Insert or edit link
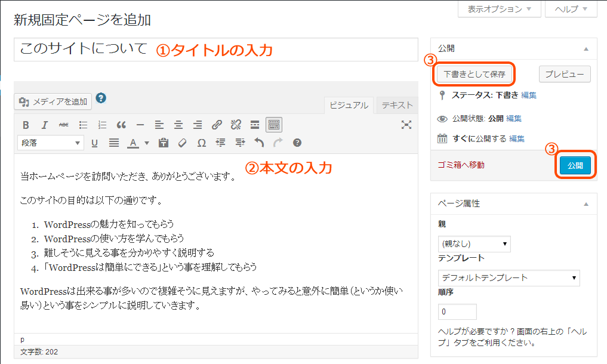Screen dimensions: 607x364 click(217, 125)
